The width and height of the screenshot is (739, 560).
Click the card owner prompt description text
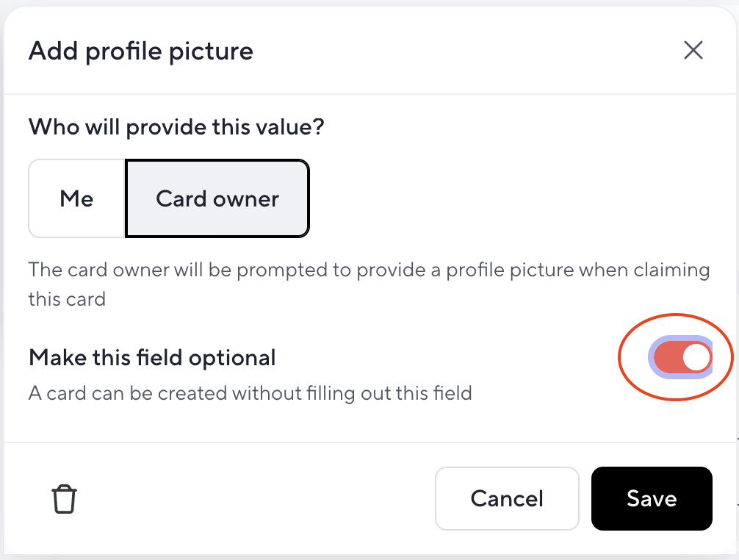click(369, 284)
